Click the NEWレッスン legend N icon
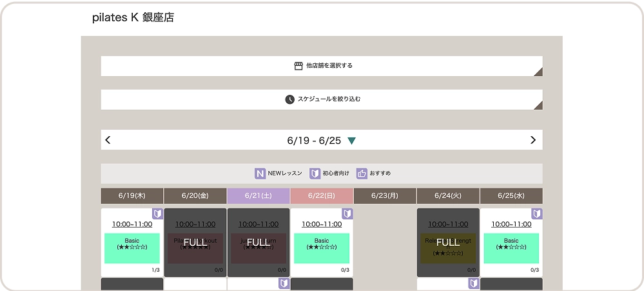 (x=260, y=174)
